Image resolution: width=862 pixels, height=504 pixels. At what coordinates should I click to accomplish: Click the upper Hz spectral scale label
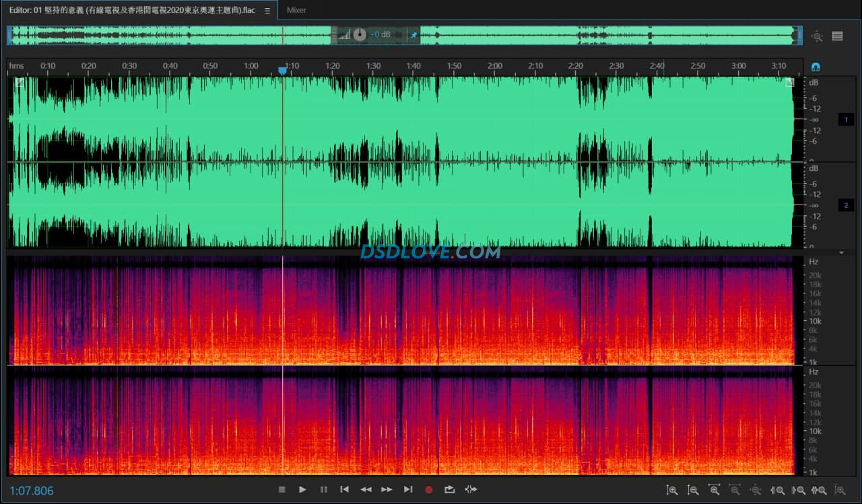coord(814,261)
